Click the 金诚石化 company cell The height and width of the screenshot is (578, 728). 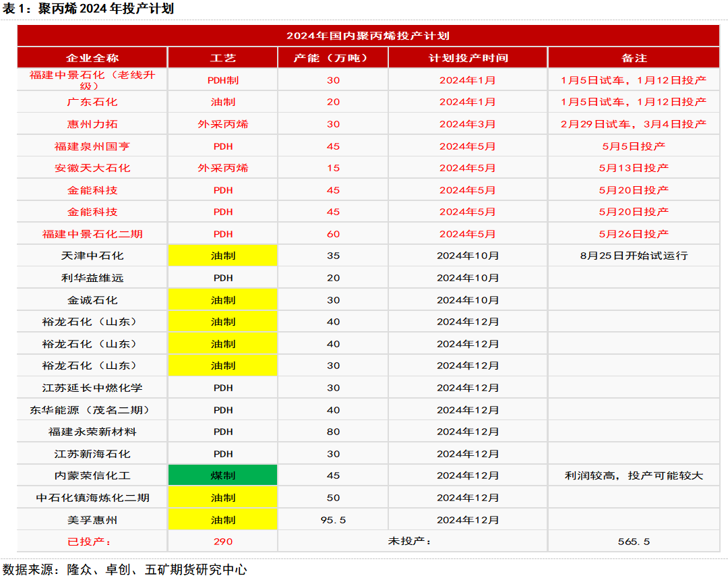pyautogui.click(x=92, y=300)
